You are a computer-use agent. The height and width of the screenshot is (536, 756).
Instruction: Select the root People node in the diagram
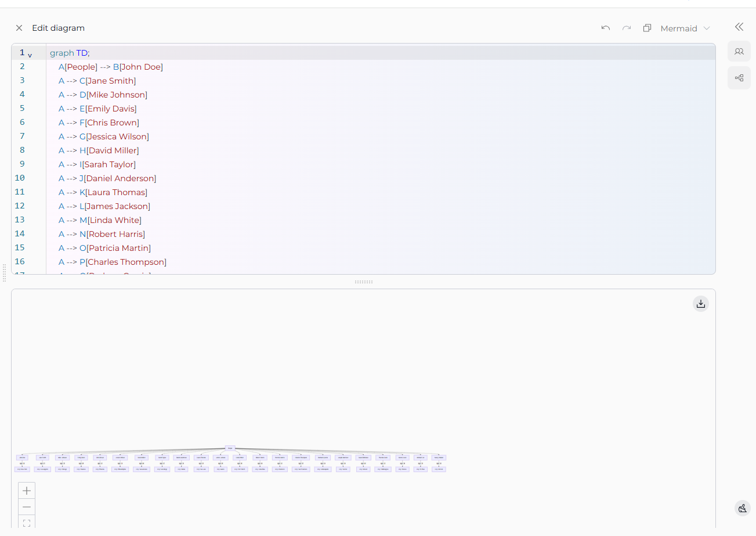coord(230,448)
